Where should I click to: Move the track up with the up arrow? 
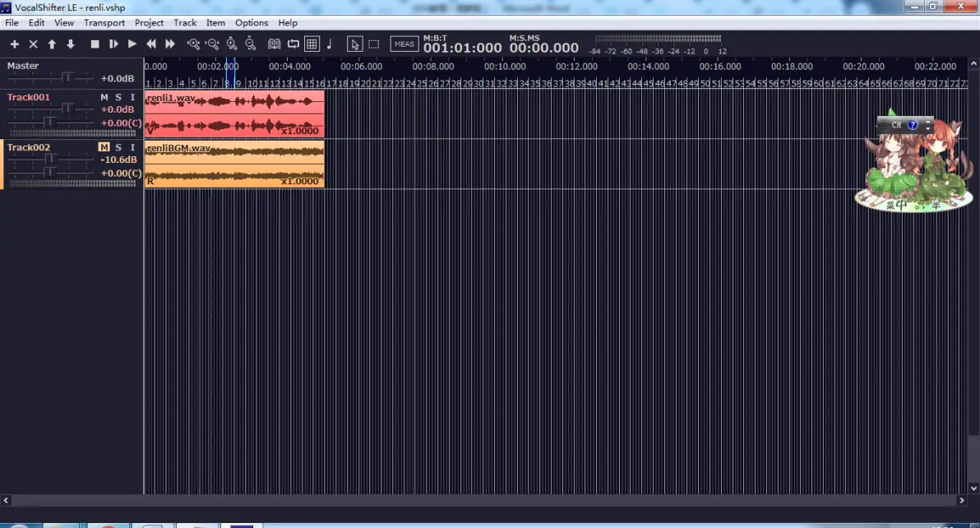pos(52,44)
